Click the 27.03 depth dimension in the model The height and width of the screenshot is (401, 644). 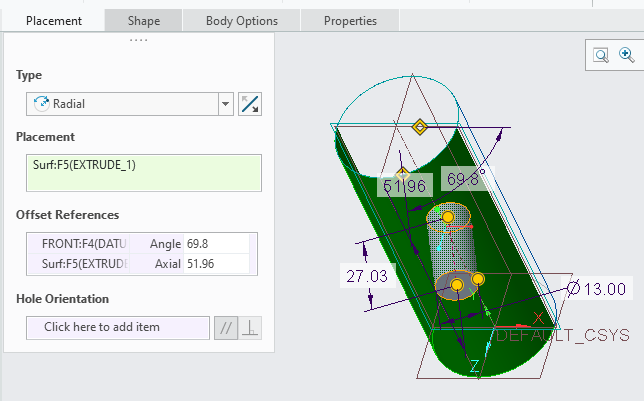pyautogui.click(x=367, y=276)
